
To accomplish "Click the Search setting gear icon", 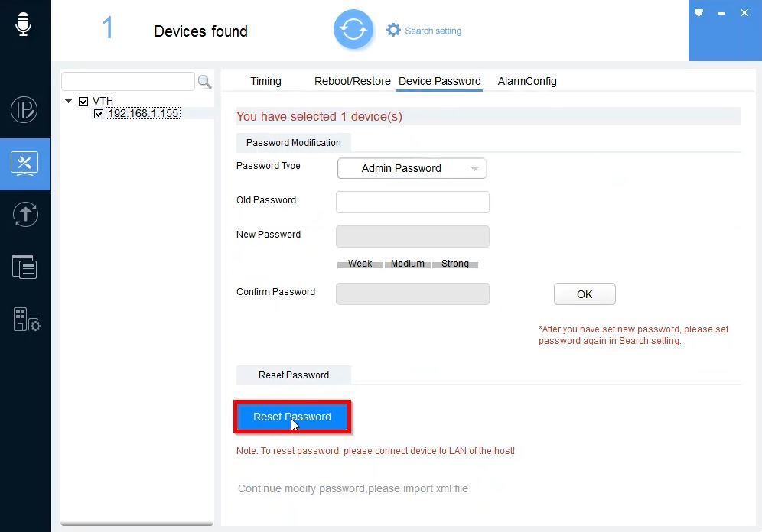I will (393, 30).
